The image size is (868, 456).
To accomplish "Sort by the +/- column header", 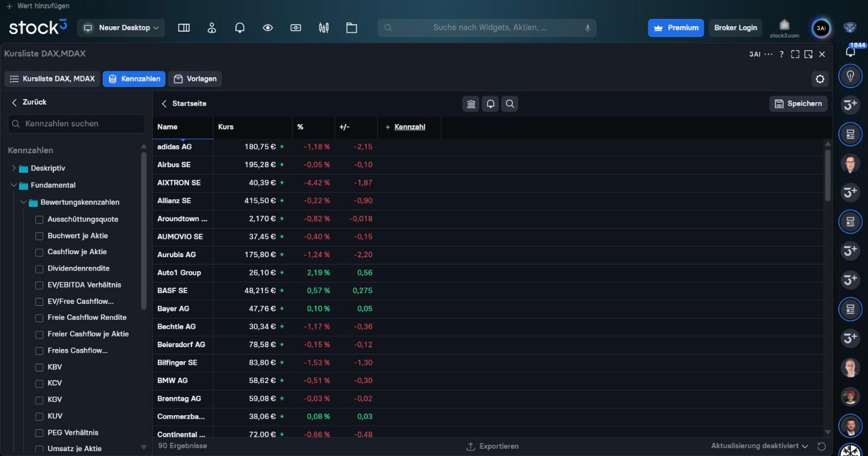I will pyautogui.click(x=356, y=127).
